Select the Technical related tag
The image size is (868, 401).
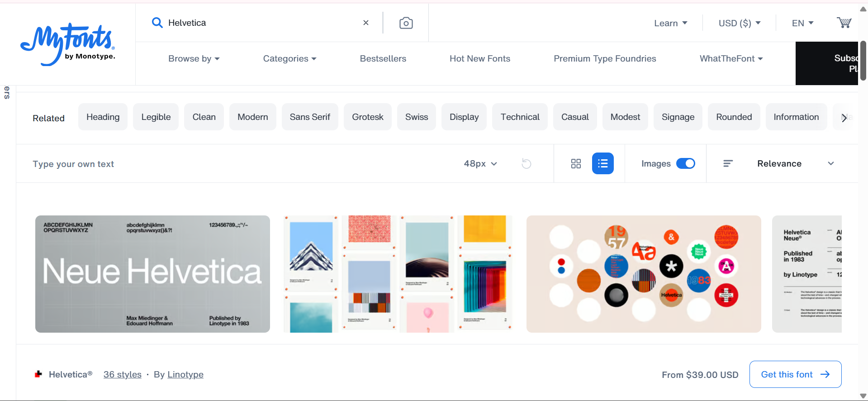520,117
